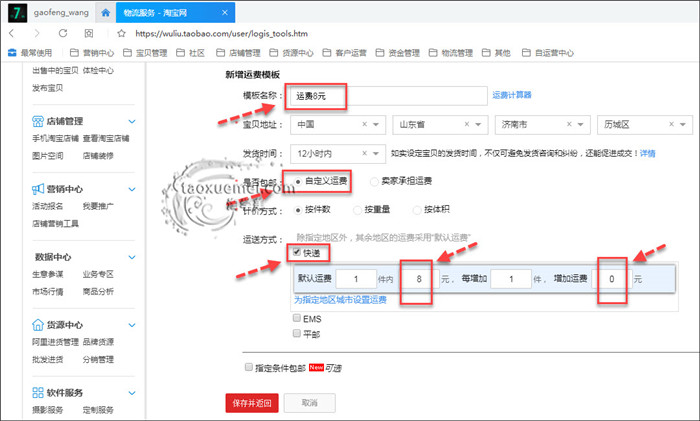700x421 pixels.
Task: Open the 12小时内 shipping time dropdown
Action: (x=338, y=154)
